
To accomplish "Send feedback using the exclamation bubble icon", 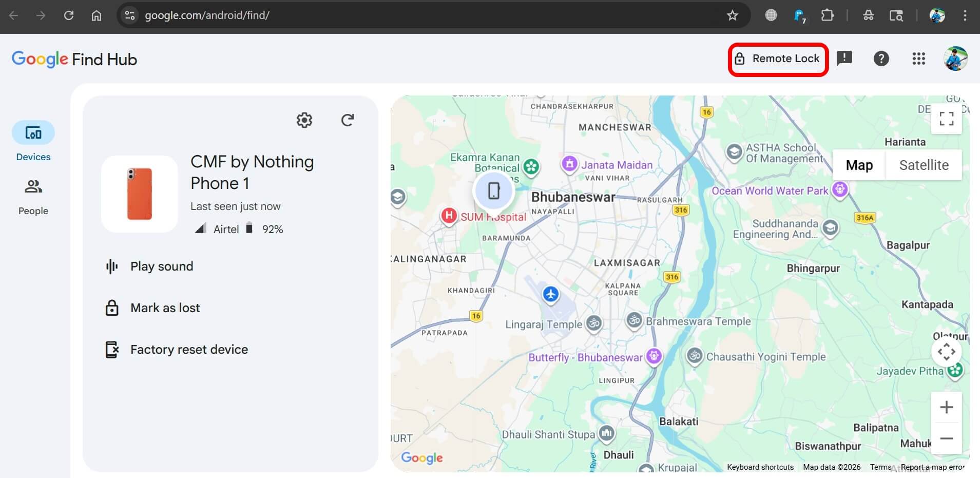I will click(844, 59).
